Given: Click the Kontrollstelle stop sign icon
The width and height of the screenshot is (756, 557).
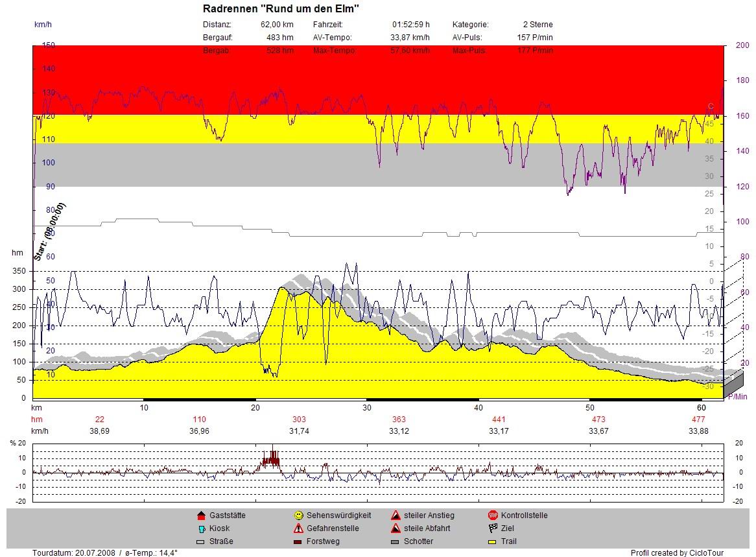Looking at the screenshot, I should pyautogui.click(x=493, y=516).
